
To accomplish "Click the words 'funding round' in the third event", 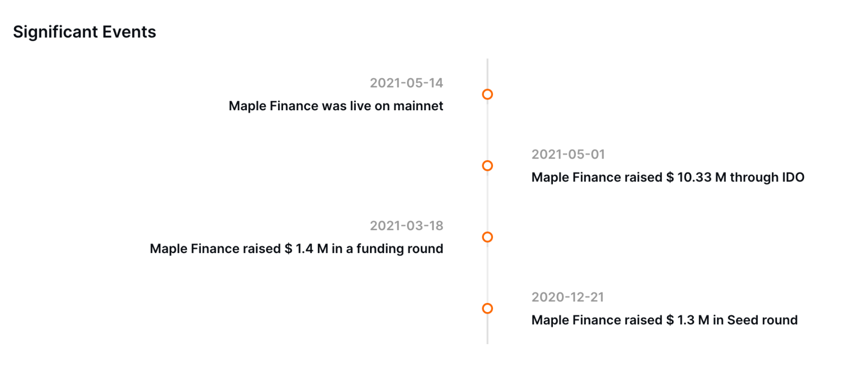I will 399,249.
